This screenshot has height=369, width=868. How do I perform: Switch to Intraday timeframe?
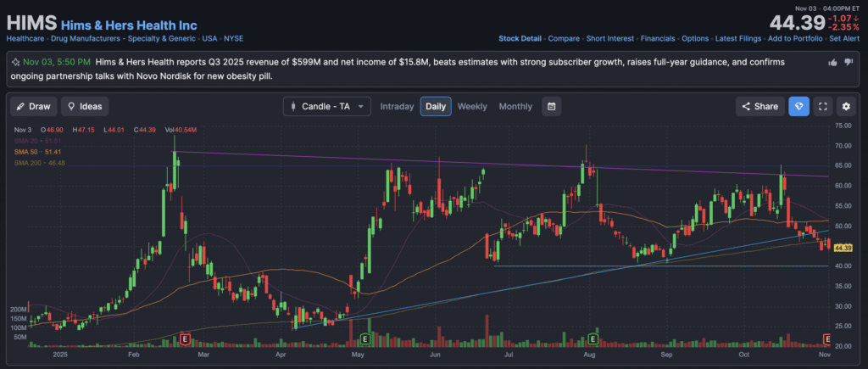(x=397, y=106)
